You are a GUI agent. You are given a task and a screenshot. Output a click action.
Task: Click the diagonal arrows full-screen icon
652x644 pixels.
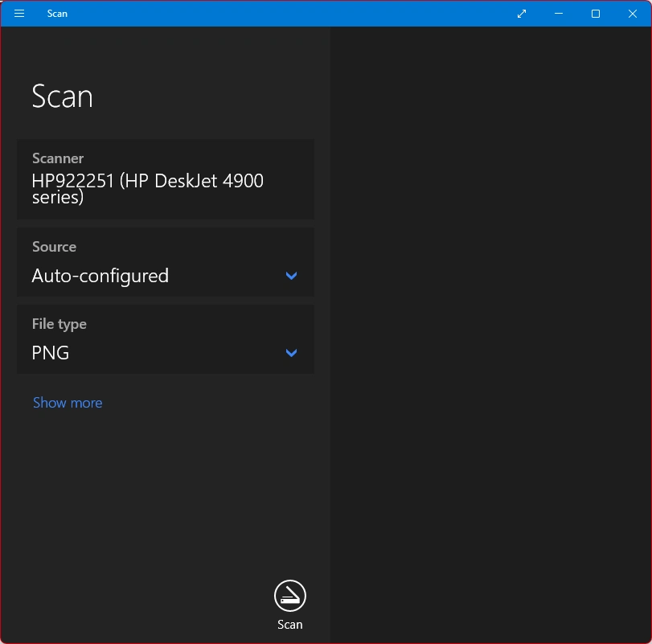click(522, 14)
